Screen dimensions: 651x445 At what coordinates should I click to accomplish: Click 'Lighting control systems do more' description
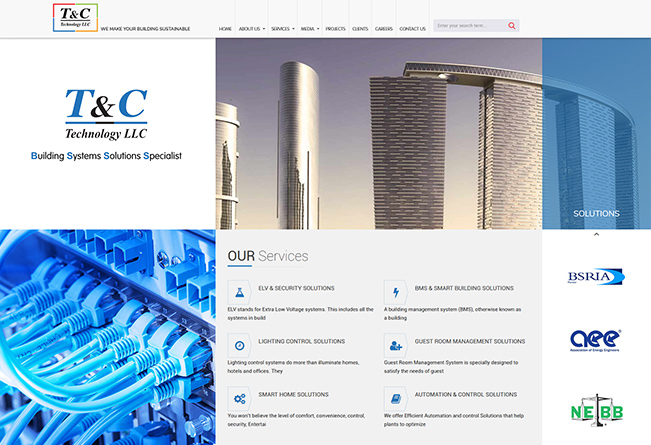[293, 367]
